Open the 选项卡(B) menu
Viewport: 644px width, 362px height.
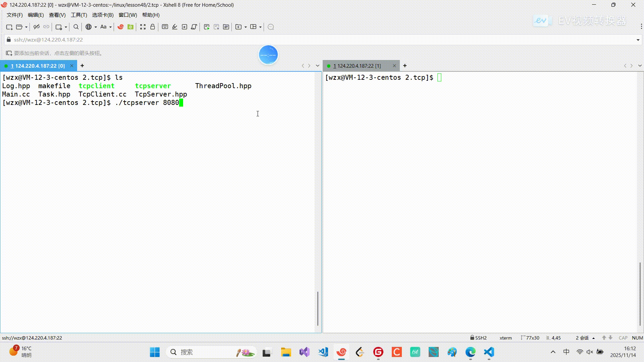[x=103, y=15]
